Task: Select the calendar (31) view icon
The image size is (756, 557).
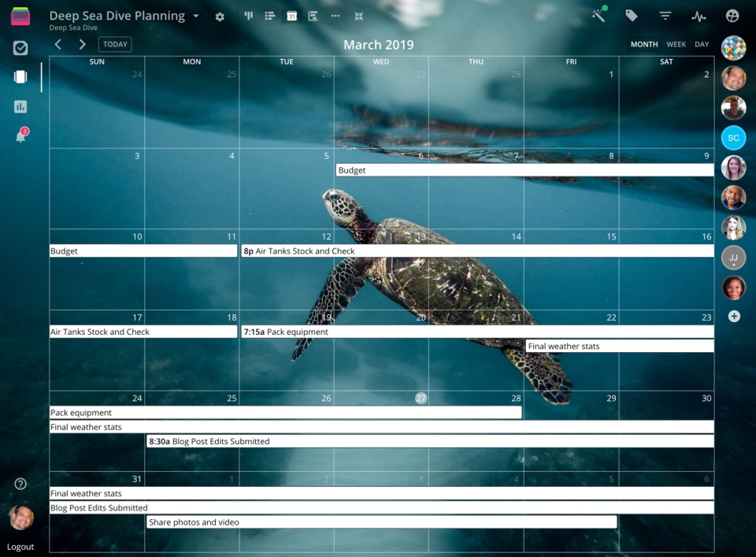Action: point(291,16)
